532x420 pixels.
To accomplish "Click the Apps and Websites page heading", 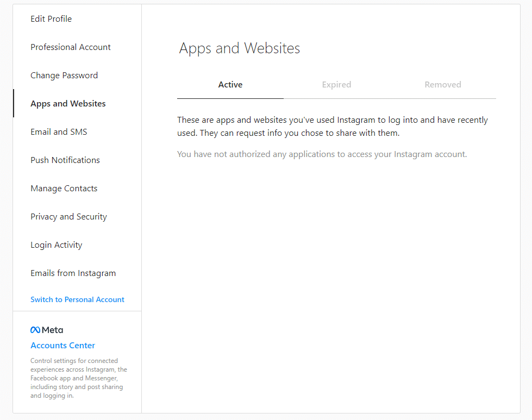I will click(239, 48).
